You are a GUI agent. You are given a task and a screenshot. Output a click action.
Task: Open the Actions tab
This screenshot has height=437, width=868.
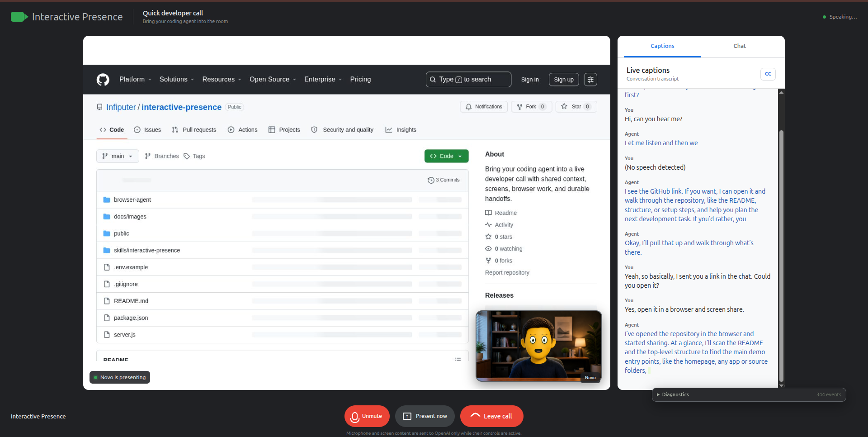tap(243, 130)
